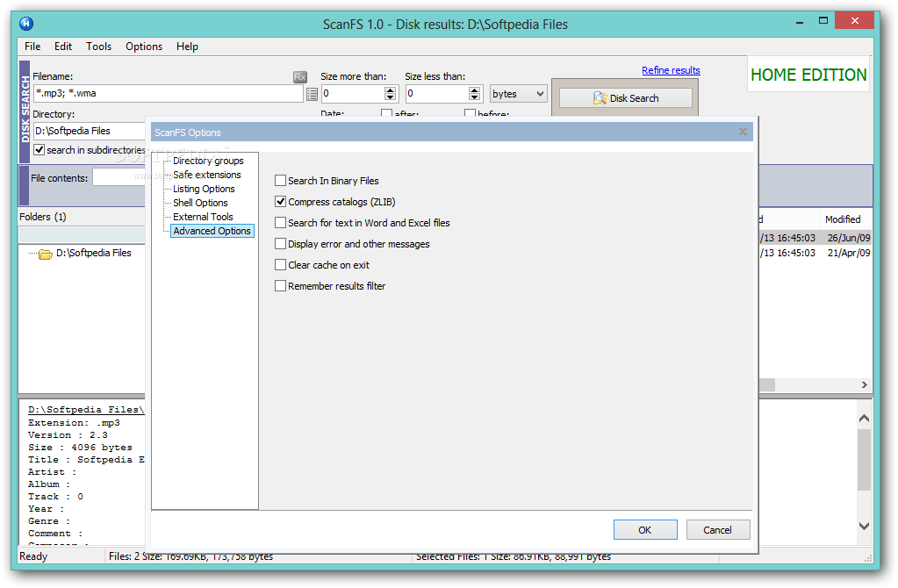Image resolution: width=898 pixels, height=588 pixels.
Task: Click the Refine results link
Action: click(671, 70)
